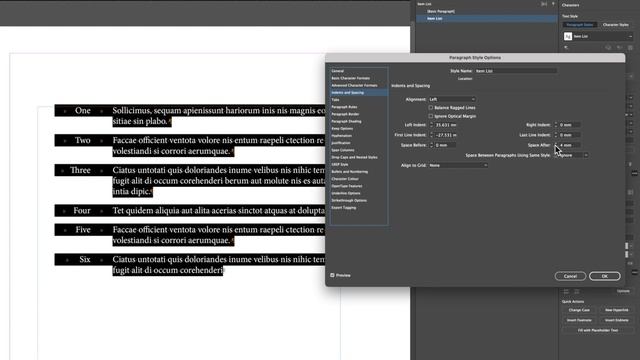Click the Space After field
Image resolution: width=640 pixels, height=360 pixels.
(x=570, y=145)
